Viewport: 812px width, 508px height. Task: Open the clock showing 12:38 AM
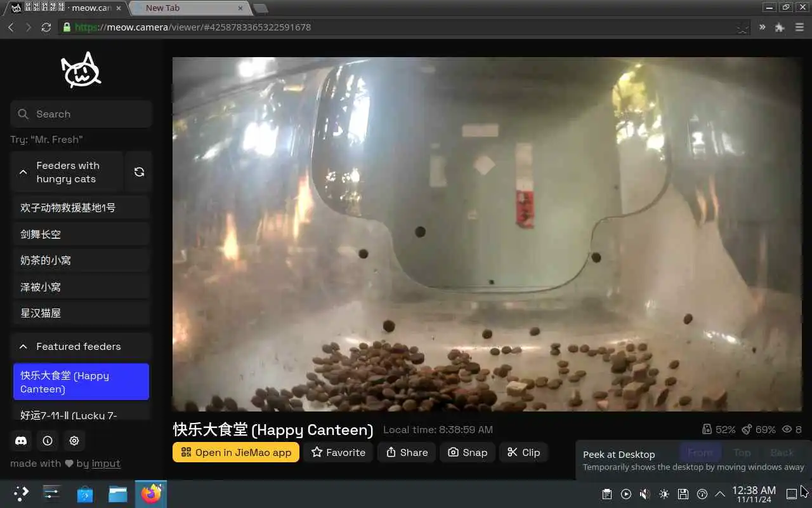click(x=754, y=494)
